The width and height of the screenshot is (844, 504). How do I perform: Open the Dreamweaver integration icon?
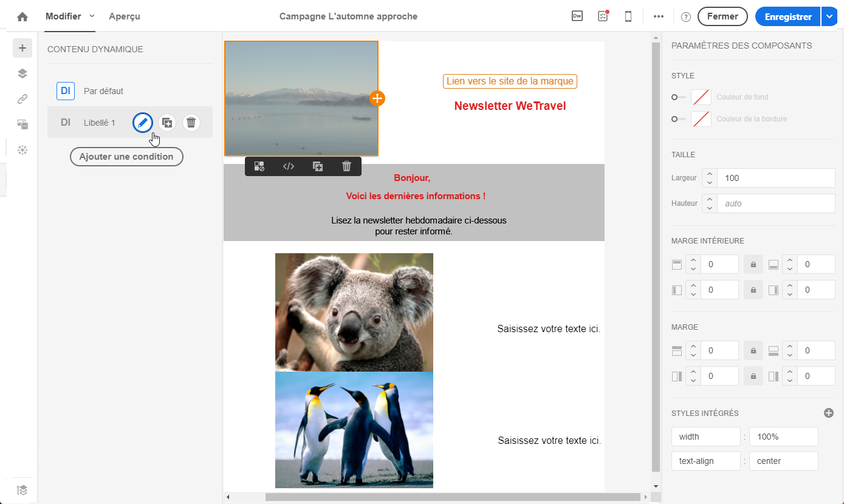point(577,16)
